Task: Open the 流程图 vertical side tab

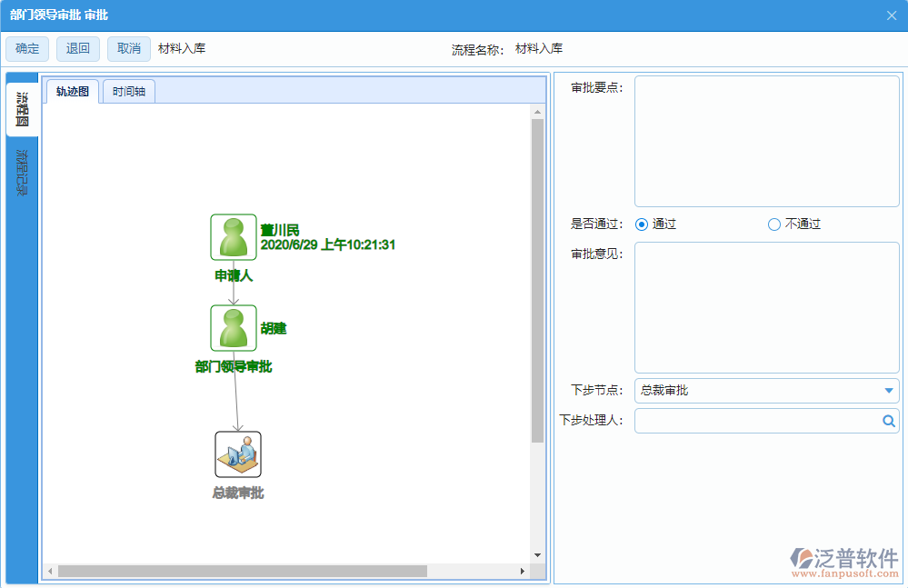Action: pyautogui.click(x=22, y=109)
